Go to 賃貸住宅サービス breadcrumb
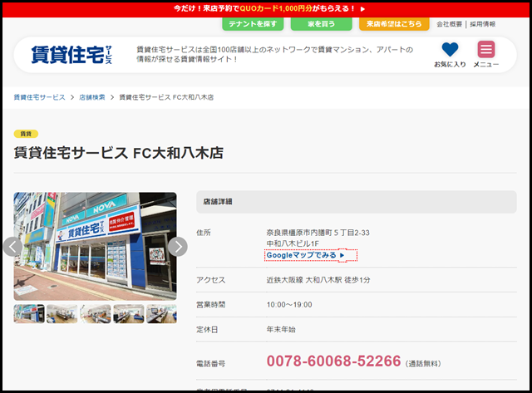 tap(39, 97)
